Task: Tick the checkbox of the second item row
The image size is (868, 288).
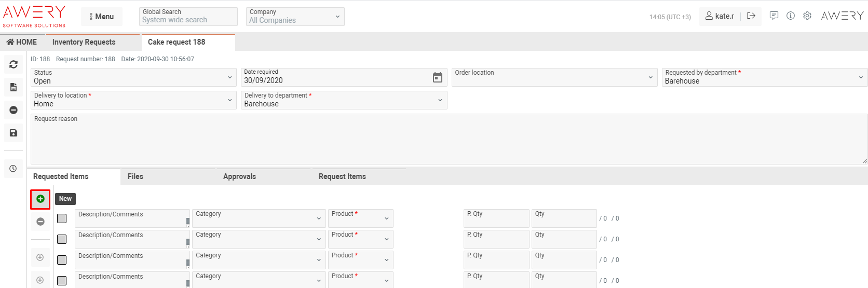Action: (x=62, y=239)
